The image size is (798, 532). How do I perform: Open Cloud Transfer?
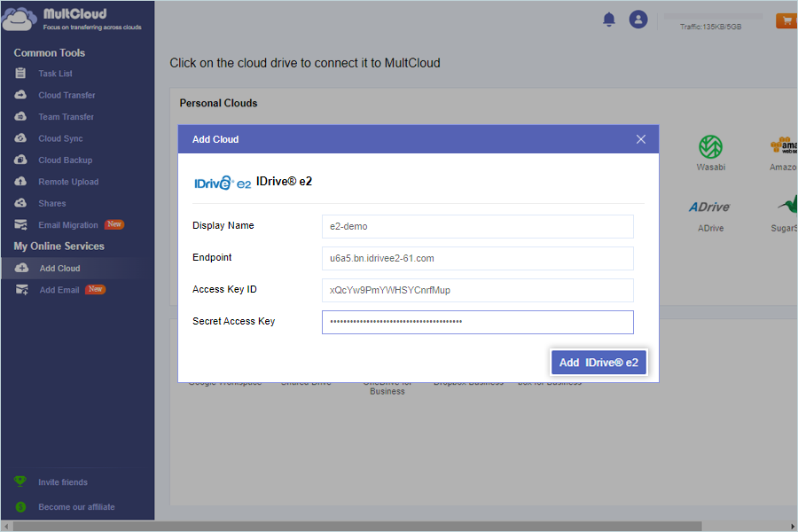(66, 95)
